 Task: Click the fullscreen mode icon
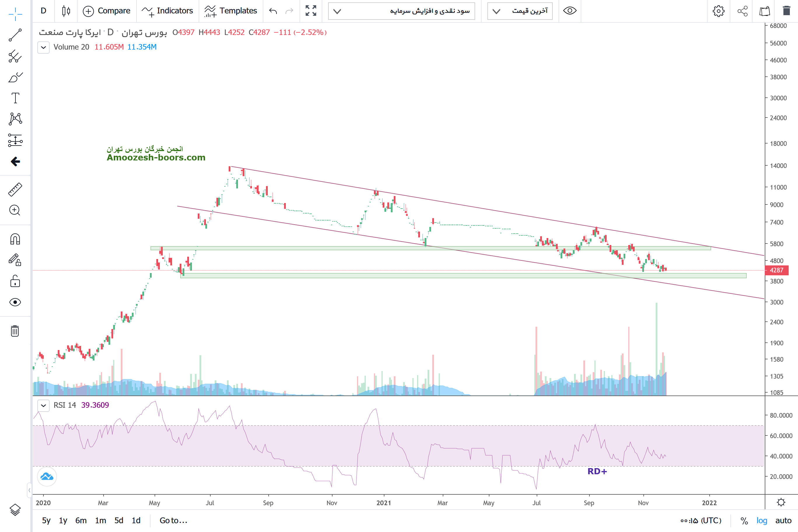(x=311, y=11)
